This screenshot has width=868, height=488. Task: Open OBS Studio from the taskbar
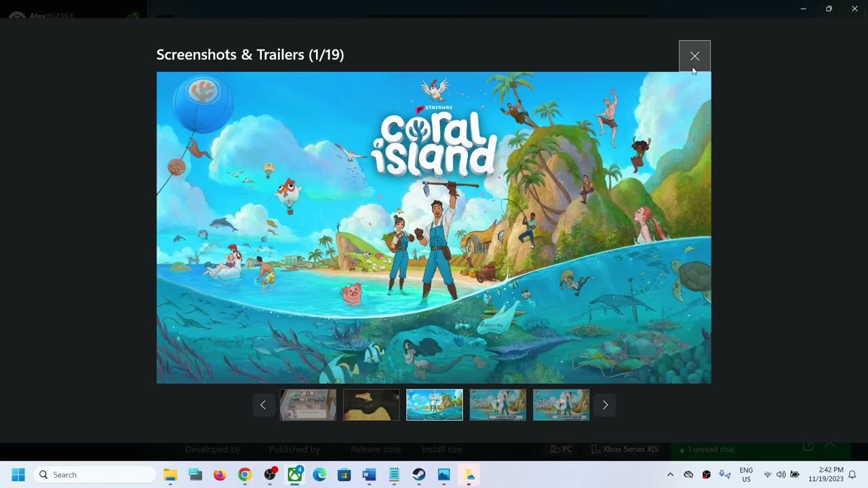[270, 474]
